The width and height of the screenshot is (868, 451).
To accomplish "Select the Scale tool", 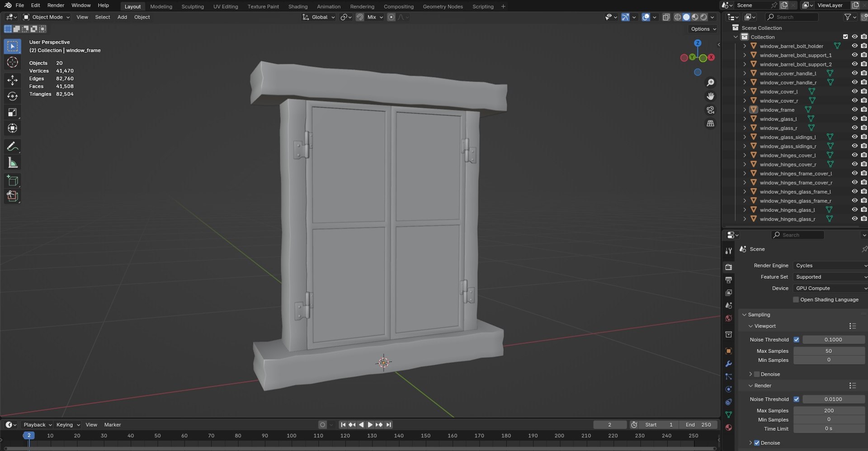I will [12, 112].
